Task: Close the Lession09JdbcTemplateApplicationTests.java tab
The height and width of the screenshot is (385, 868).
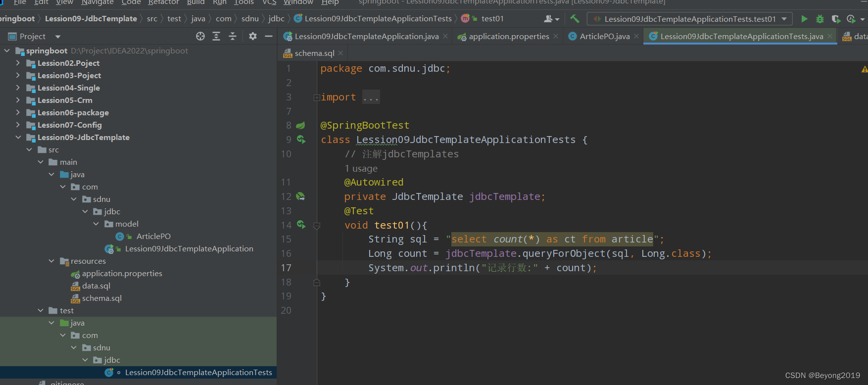Action: tap(830, 36)
